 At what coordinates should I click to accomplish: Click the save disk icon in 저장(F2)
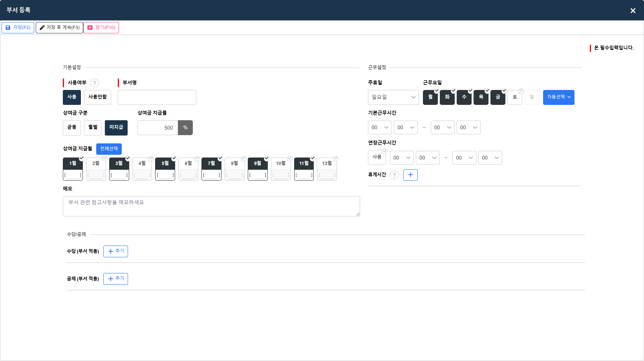pos(8,27)
